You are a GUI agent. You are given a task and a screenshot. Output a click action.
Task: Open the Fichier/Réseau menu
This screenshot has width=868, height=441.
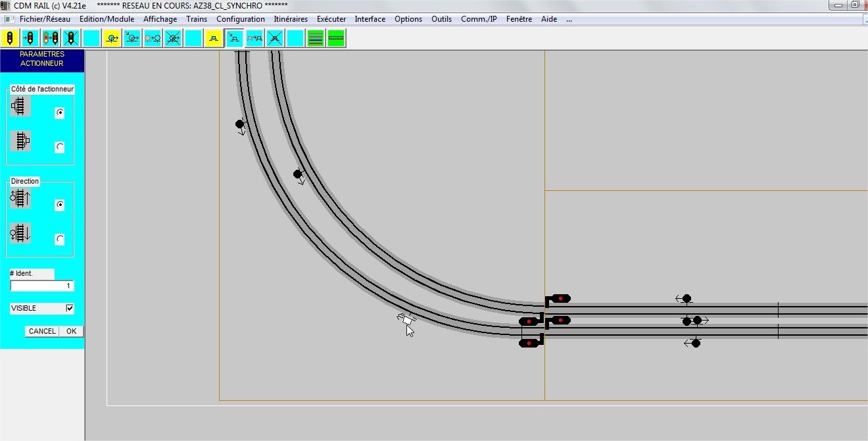tap(45, 19)
